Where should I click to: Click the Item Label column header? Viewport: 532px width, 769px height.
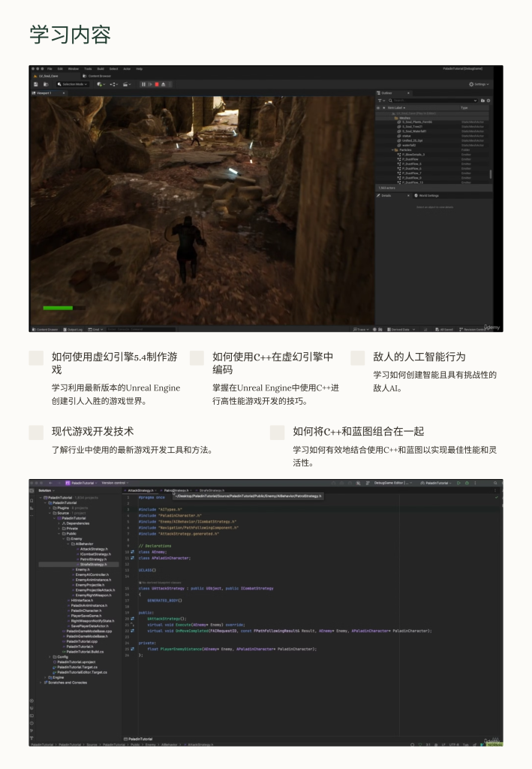(x=396, y=108)
